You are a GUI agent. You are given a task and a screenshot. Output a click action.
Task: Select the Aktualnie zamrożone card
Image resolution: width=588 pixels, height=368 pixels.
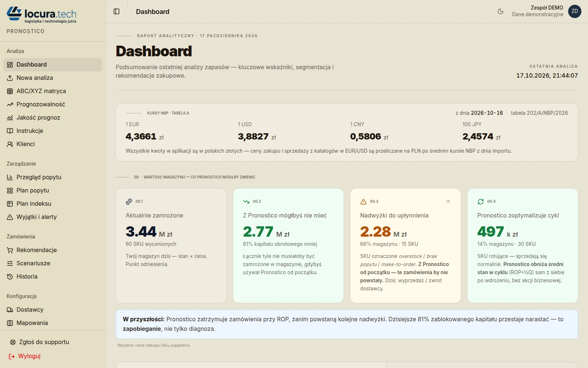coord(171,245)
